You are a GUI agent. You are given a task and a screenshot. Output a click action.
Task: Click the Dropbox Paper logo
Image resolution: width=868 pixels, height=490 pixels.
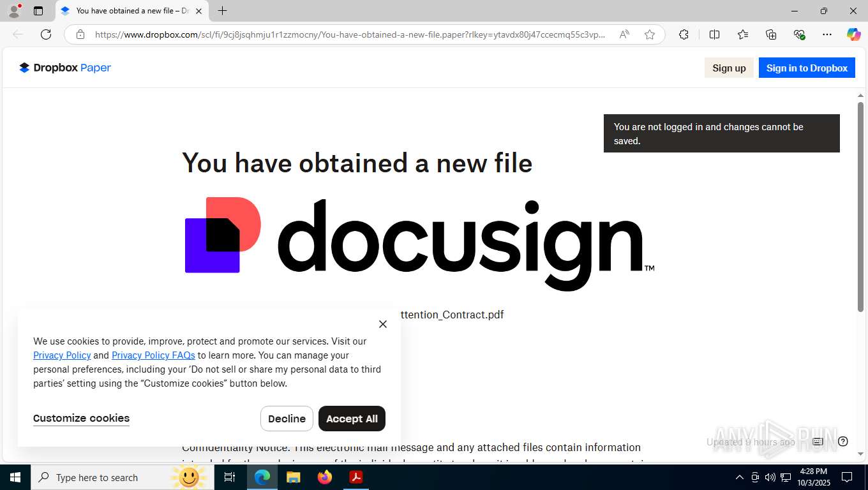(65, 68)
